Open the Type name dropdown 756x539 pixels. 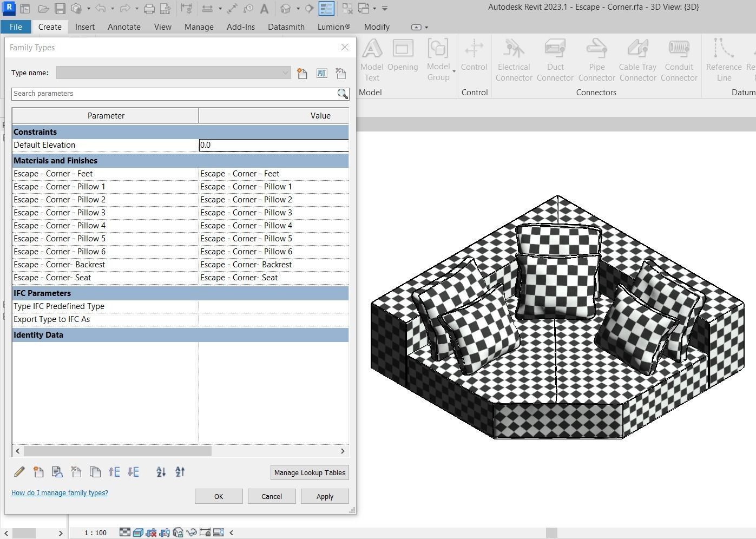coord(285,73)
